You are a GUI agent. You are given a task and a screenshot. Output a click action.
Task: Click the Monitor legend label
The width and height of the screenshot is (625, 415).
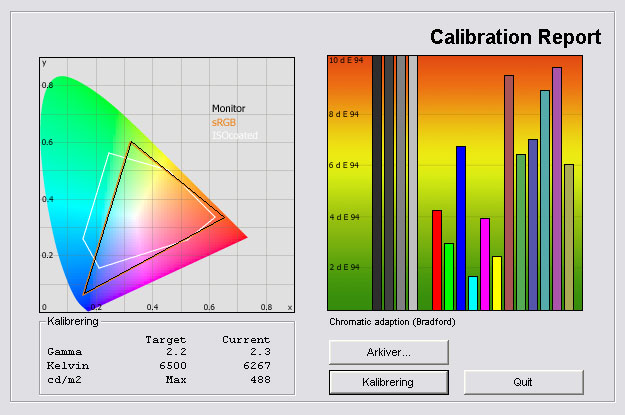click(x=228, y=108)
